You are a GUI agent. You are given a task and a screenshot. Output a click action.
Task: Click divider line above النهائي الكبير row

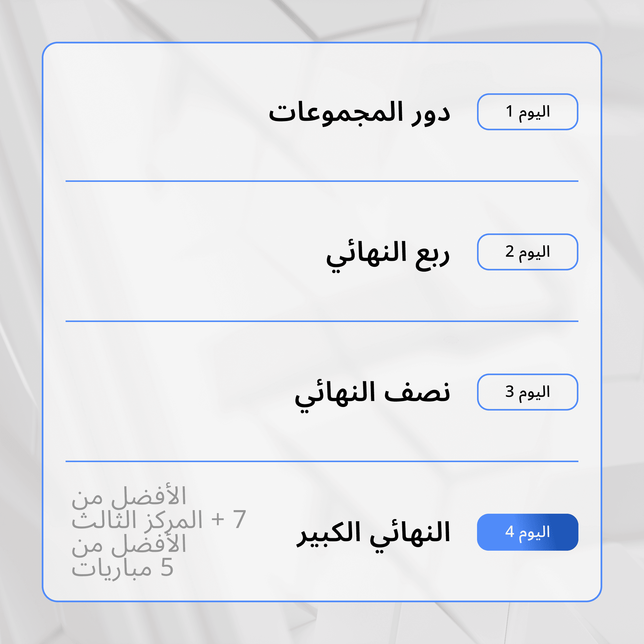click(322, 461)
